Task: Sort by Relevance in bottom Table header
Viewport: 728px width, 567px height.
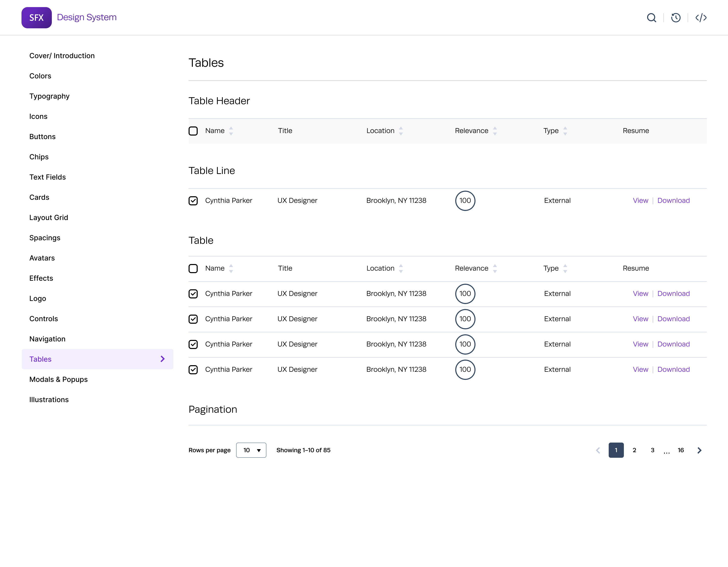Action: (x=495, y=269)
